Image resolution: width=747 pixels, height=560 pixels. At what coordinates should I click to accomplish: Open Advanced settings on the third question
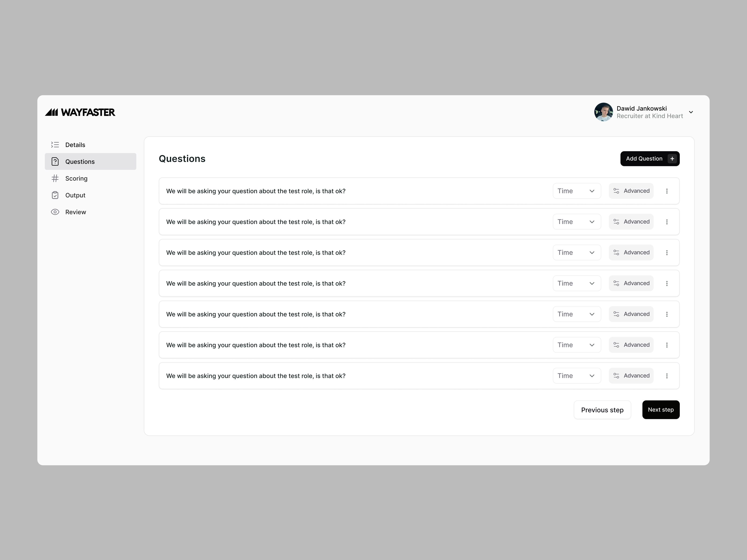pyautogui.click(x=631, y=252)
